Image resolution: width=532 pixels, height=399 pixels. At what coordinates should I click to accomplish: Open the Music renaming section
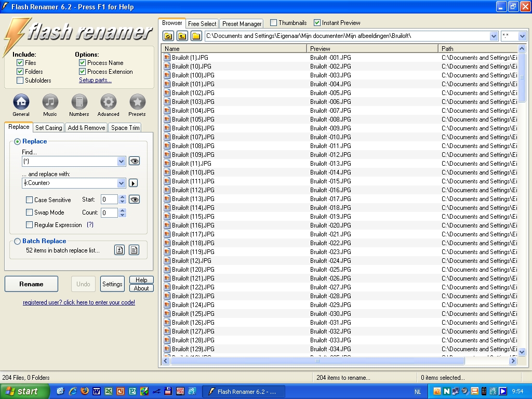(50, 102)
